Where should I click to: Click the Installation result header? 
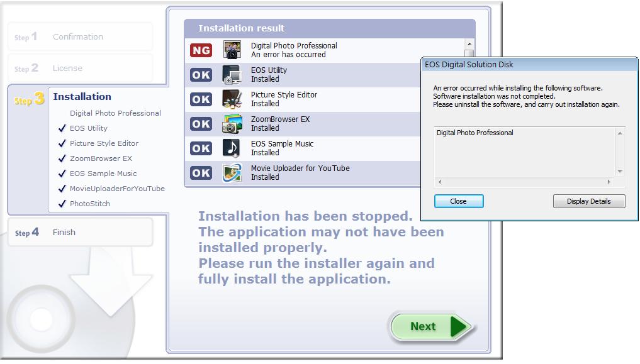pos(330,28)
